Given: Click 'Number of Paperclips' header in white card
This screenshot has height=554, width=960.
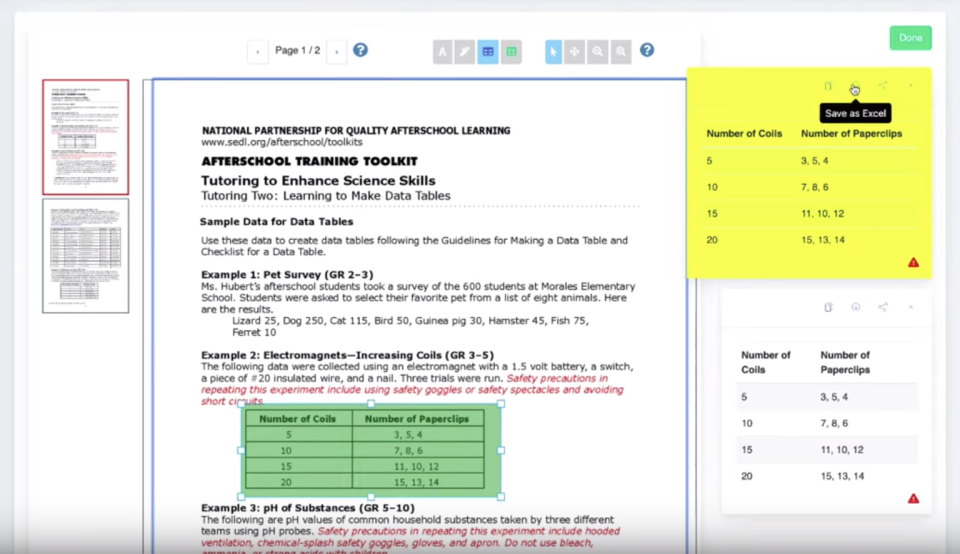Looking at the screenshot, I should coord(845,362).
